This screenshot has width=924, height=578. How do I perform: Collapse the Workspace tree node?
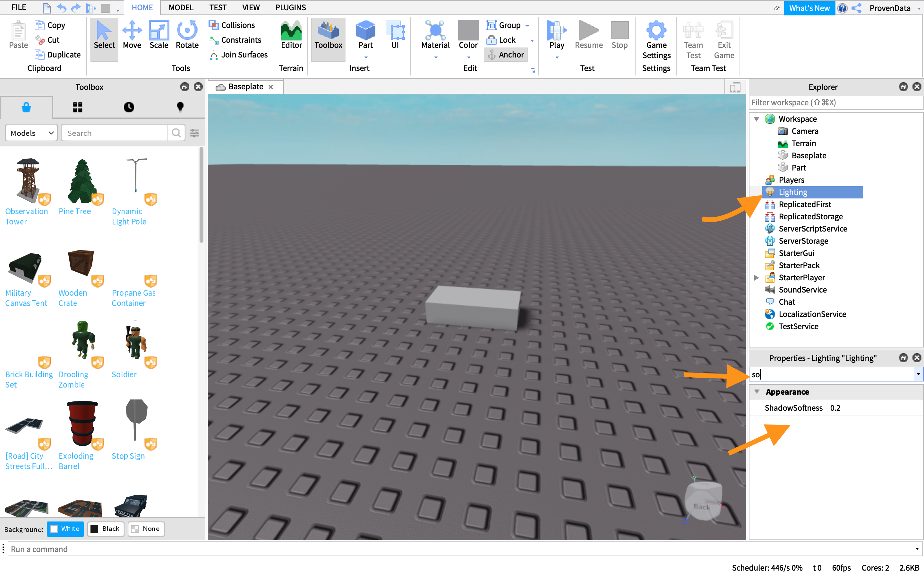tap(757, 119)
